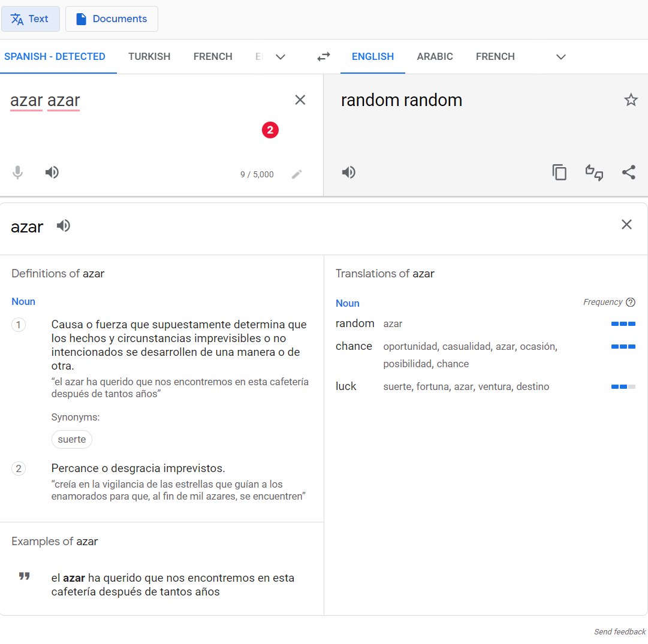Image resolution: width=648 pixels, height=644 pixels.
Task: Save translation with the star icon
Action: click(x=631, y=100)
